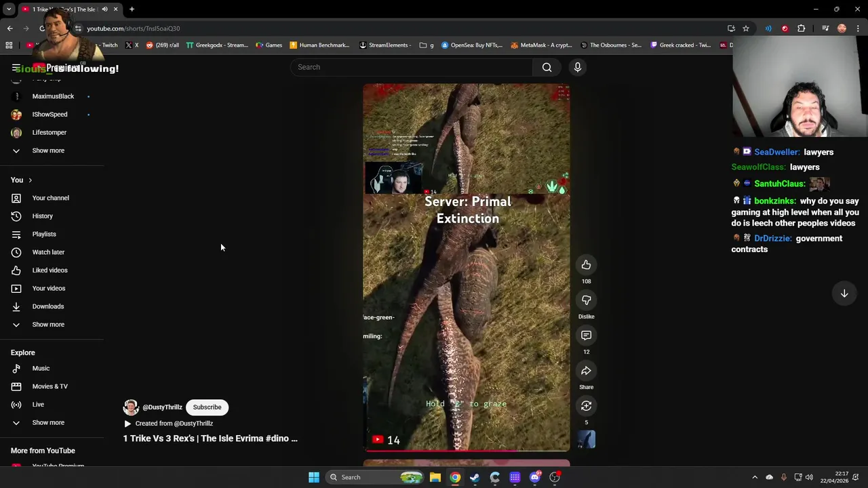Open the tab search dropdown
This screenshot has width=868, height=488.
tap(9, 9)
